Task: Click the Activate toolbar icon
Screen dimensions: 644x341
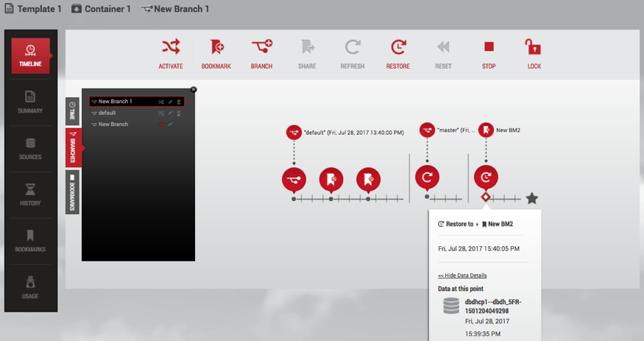Action: 171,48
